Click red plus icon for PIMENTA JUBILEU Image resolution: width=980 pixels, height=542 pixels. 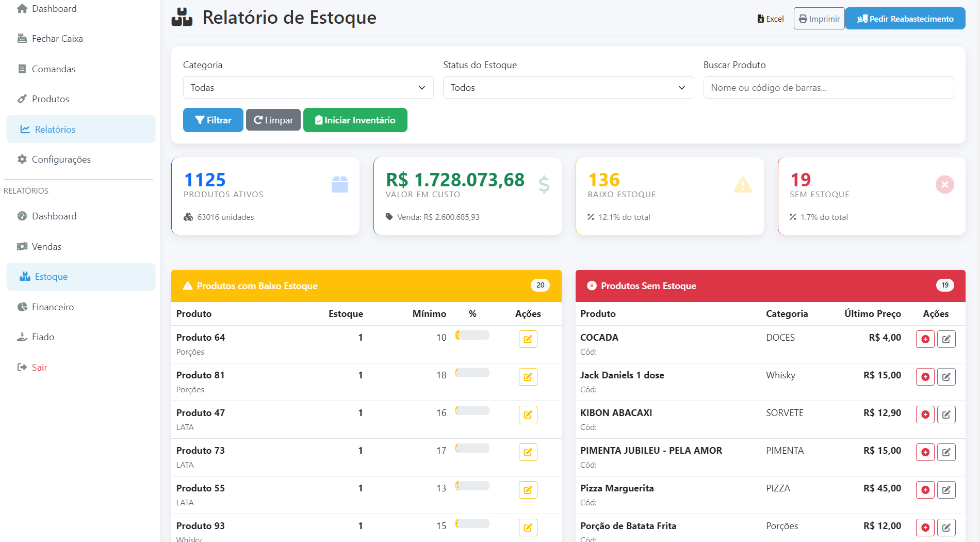(x=925, y=452)
